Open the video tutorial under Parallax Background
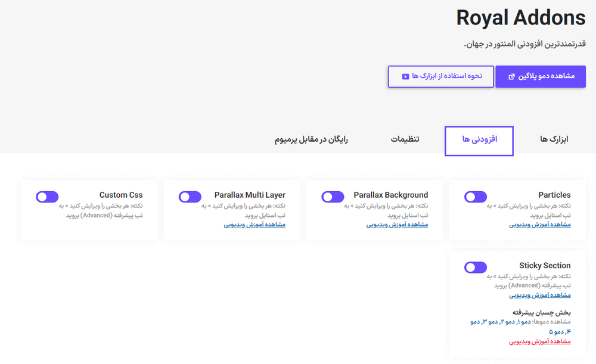 398,225
